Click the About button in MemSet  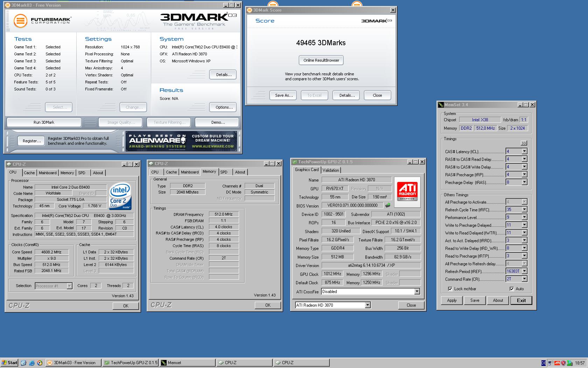click(498, 300)
